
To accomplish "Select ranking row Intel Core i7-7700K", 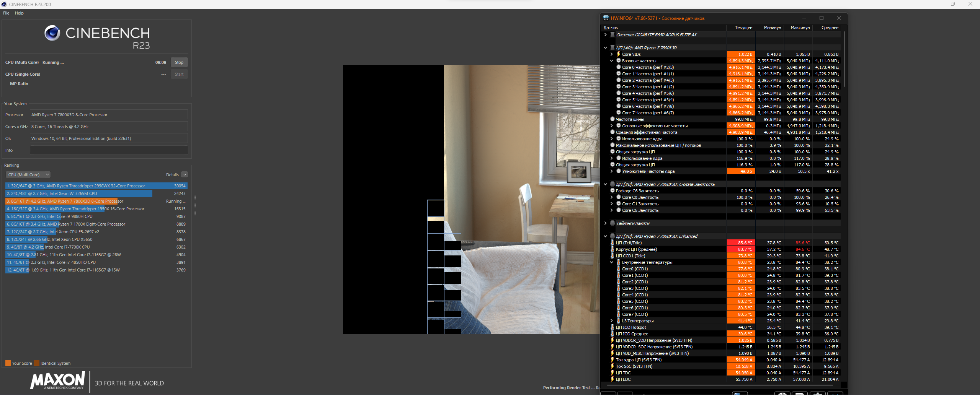I will pyautogui.click(x=96, y=247).
